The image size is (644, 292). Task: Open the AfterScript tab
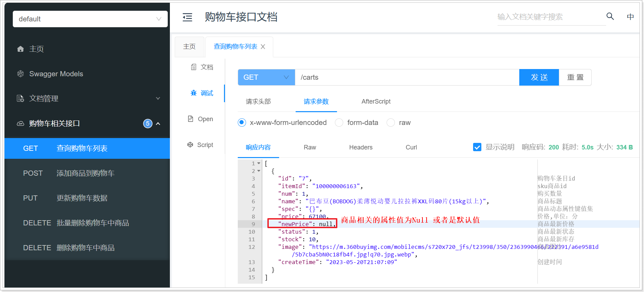(376, 101)
